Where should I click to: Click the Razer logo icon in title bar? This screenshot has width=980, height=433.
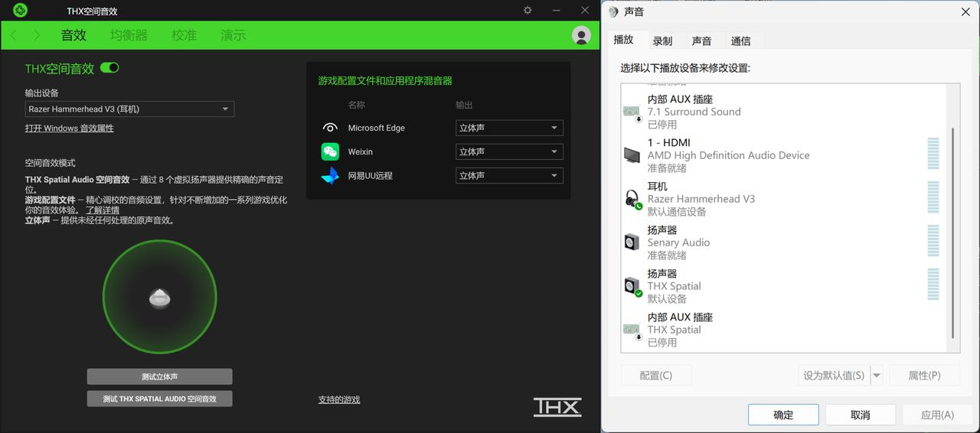tap(21, 10)
